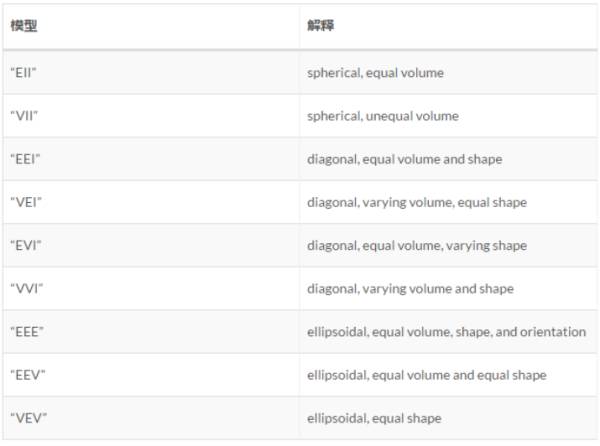This screenshot has width=600, height=446.
Task: Select the "EEV" model cell
Action: click(26, 375)
